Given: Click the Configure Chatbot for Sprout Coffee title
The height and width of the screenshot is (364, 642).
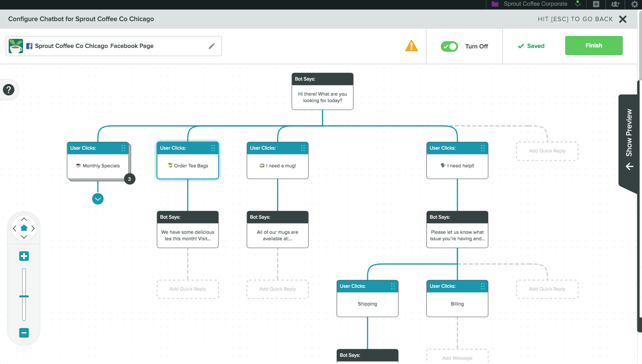Looking at the screenshot, I should point(81,19).
